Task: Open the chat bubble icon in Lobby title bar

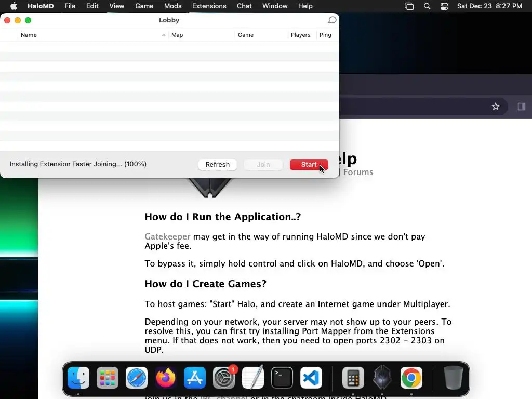Action: coord(332,20)
